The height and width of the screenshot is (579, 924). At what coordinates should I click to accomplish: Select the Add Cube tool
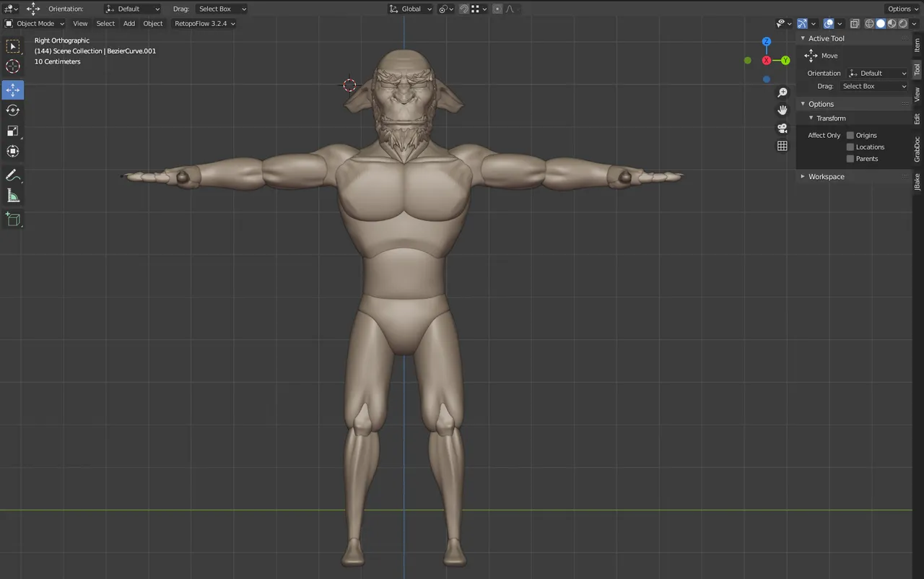click(13, 219)
